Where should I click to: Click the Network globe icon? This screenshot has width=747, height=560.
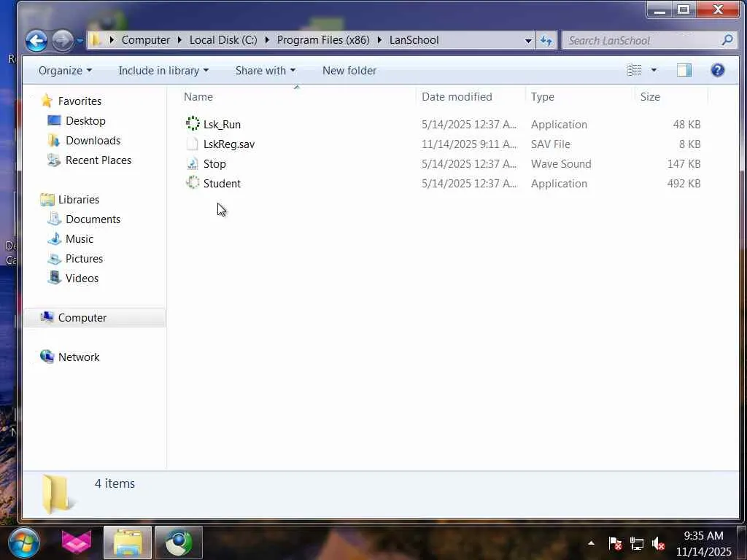[47, 356]
